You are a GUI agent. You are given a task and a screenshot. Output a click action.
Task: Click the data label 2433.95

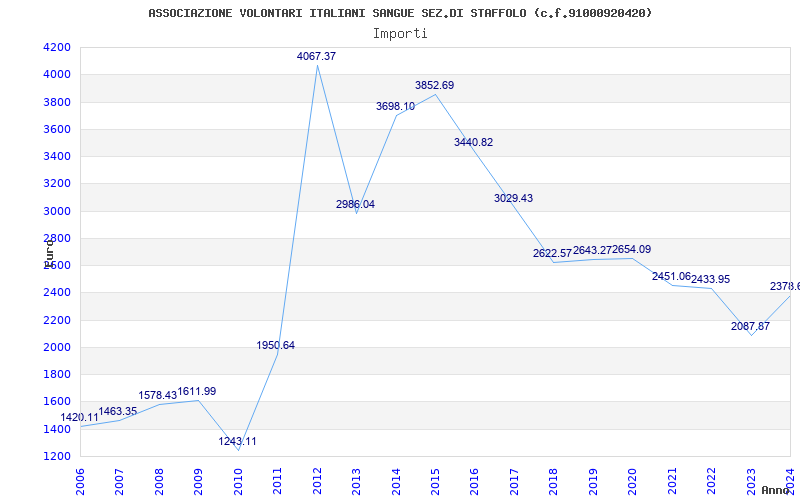pyautogui.click(x=710, y=279)
